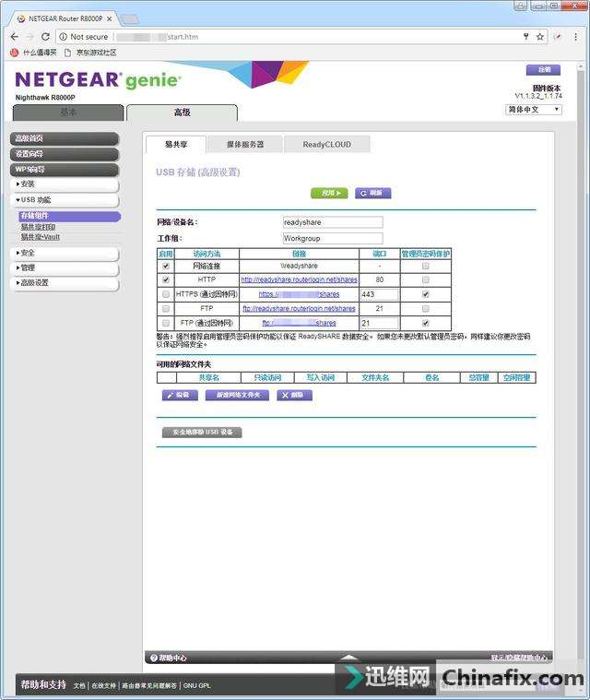This screenshot has height=700, width=590.
Task: Collapse the USB 功能 section
Action: click(x=65, y=200)
